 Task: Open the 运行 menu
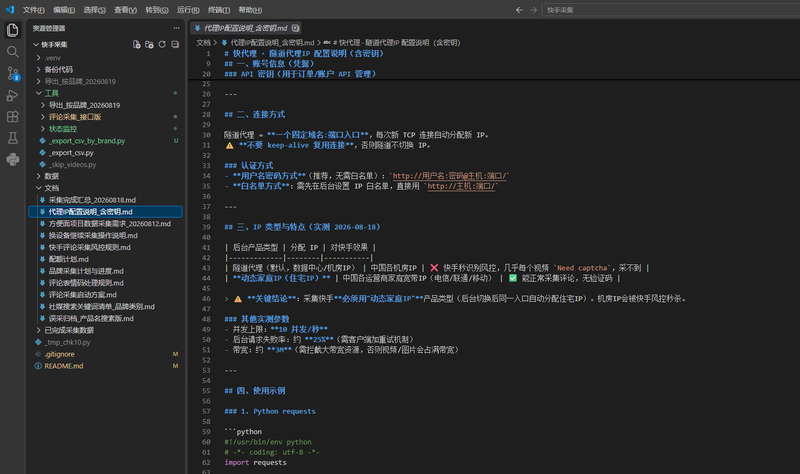[x=188, y=10]
